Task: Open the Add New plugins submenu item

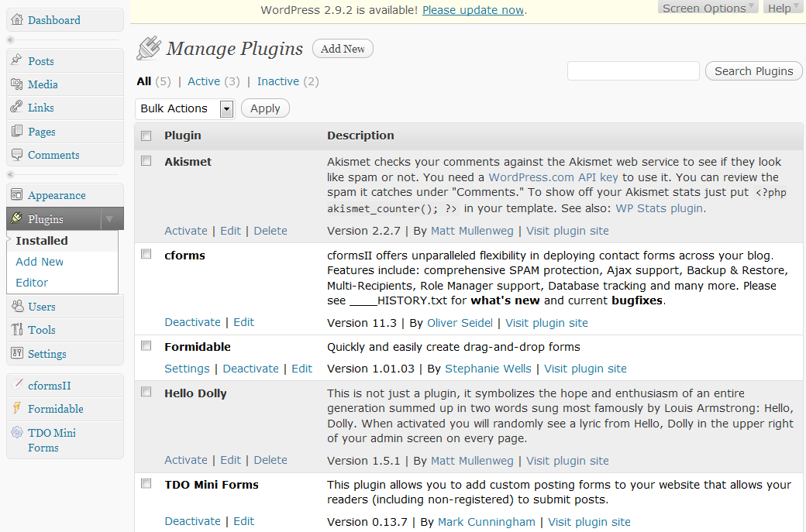Action: [x=40, y=262]
